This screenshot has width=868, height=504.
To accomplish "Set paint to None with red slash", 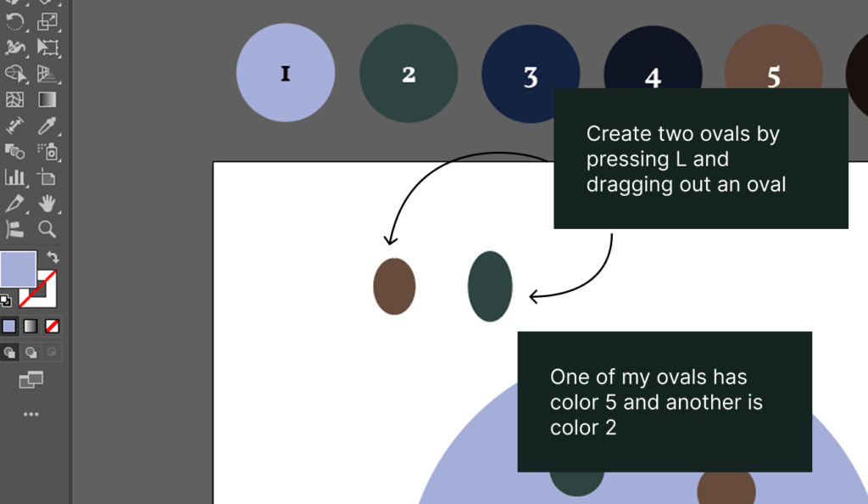I will [52, 326].
